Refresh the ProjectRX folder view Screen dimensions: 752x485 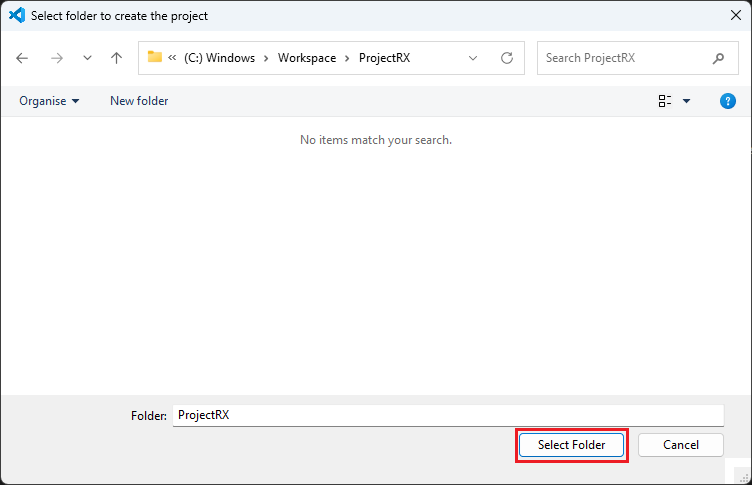(507, 58)
